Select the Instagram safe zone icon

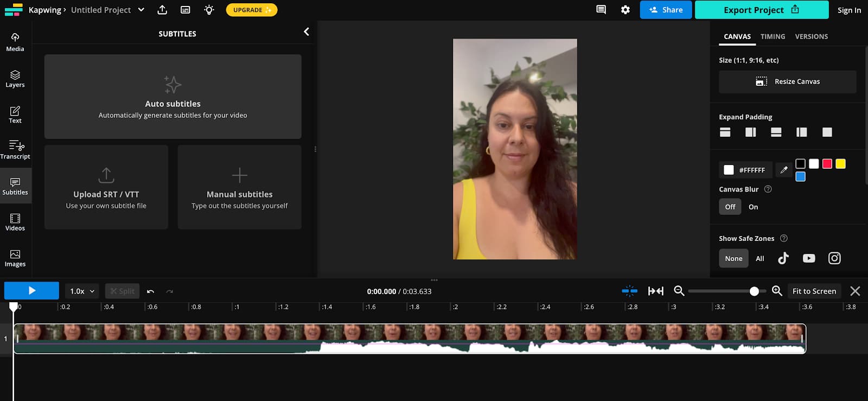834,258
